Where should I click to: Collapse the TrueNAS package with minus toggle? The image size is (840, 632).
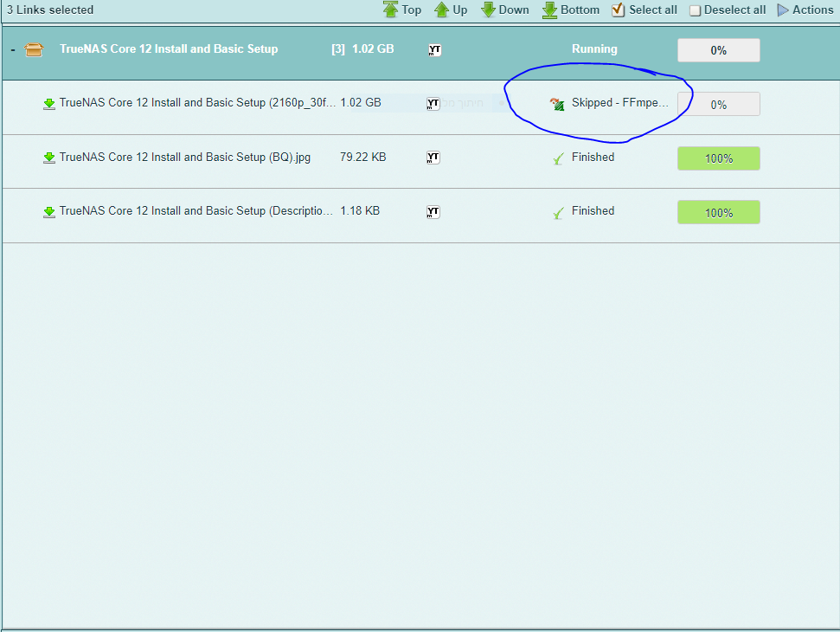(13, 50)
